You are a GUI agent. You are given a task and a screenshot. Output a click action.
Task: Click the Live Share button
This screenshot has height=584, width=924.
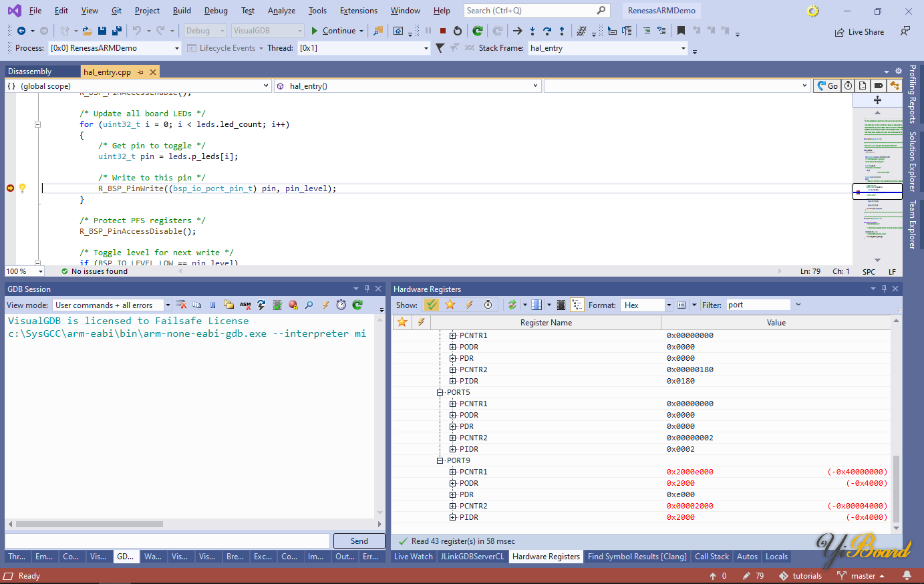859,32
